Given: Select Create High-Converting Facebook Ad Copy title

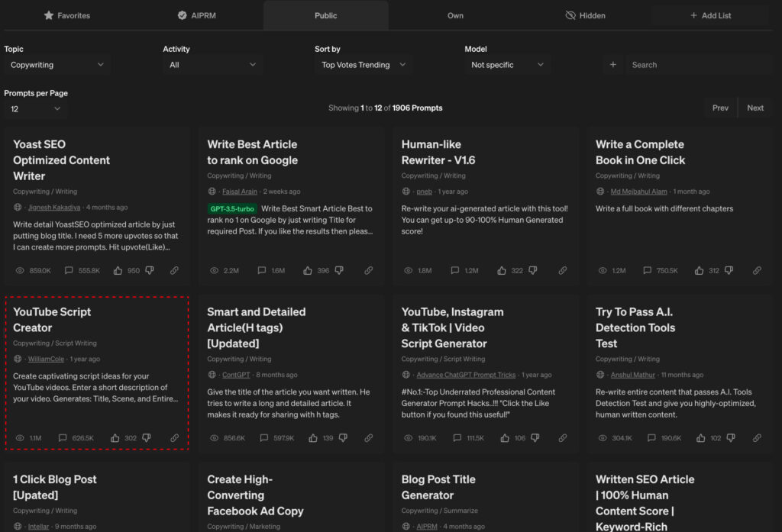Looking at the screenshot, I should 255,495.
